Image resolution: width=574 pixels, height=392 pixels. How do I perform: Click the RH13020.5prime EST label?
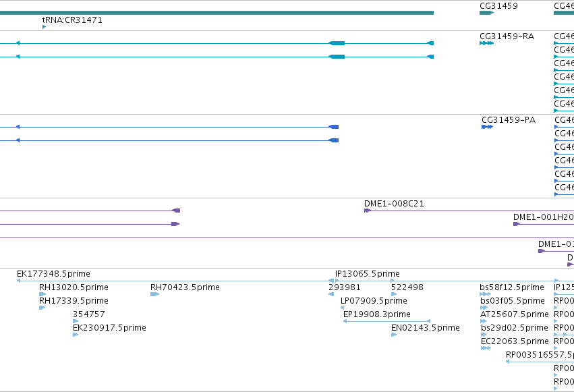tap(74, 287)
